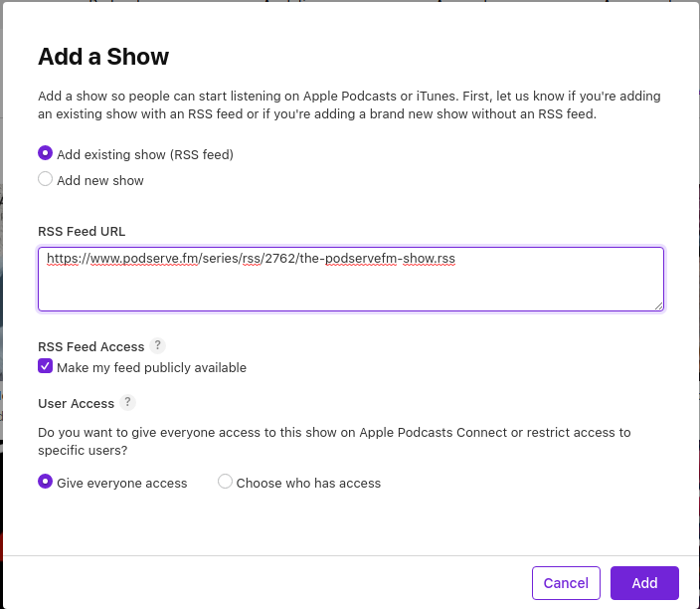Viewport: 700px width, 609px height.
Task: Click the 'Add new show' label text
Action: click(100, 180)
